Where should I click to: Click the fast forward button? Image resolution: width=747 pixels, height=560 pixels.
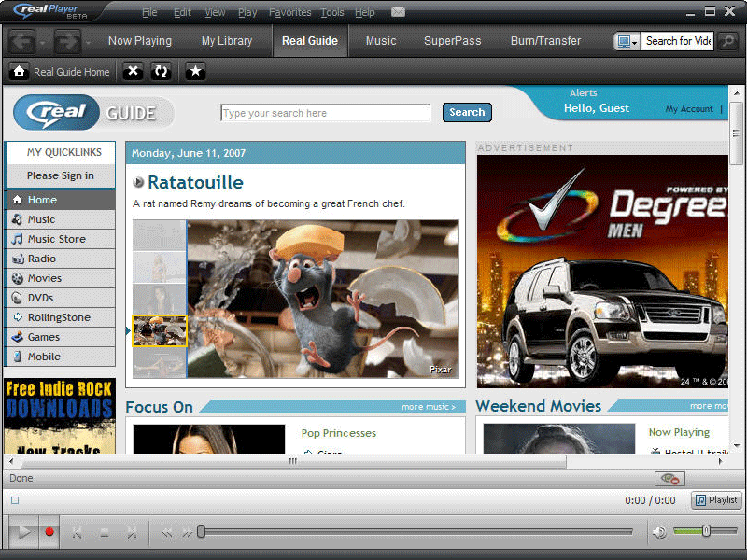188,533
